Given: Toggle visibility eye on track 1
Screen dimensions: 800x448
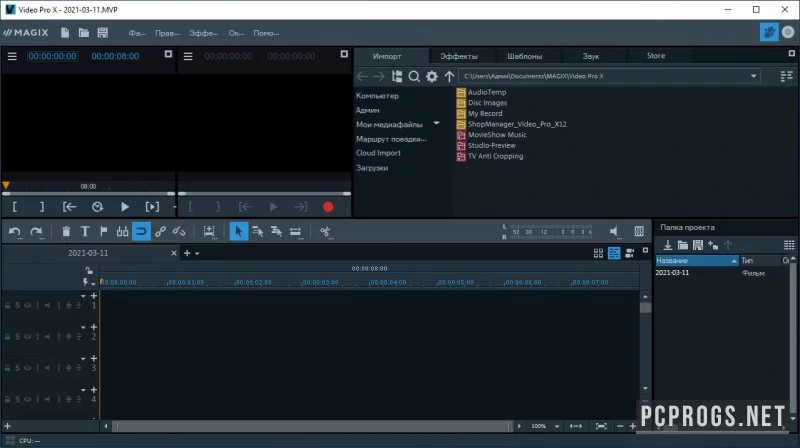Looking at the screenshot, I should point(28,306).
